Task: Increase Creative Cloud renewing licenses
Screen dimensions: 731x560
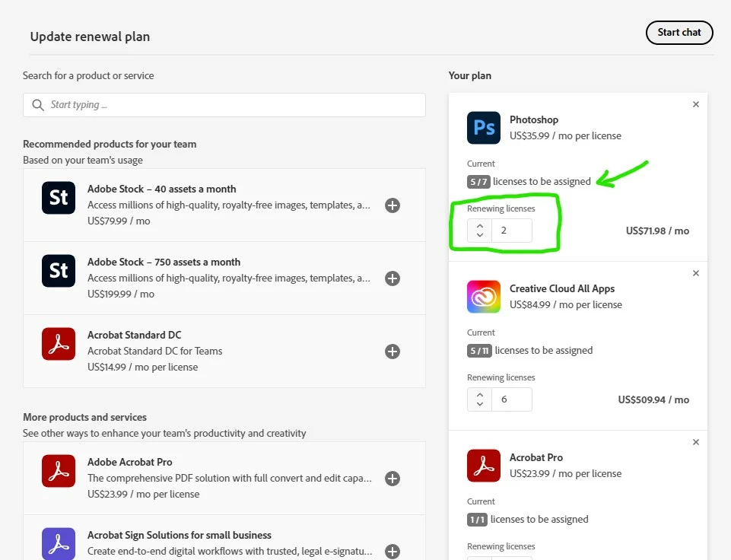Action: [x=480, y=394]
